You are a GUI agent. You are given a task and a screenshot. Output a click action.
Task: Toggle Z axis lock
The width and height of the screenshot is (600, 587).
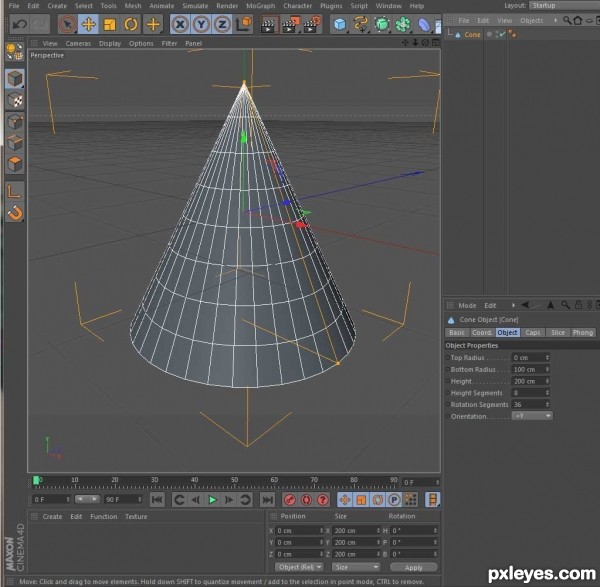222,24
